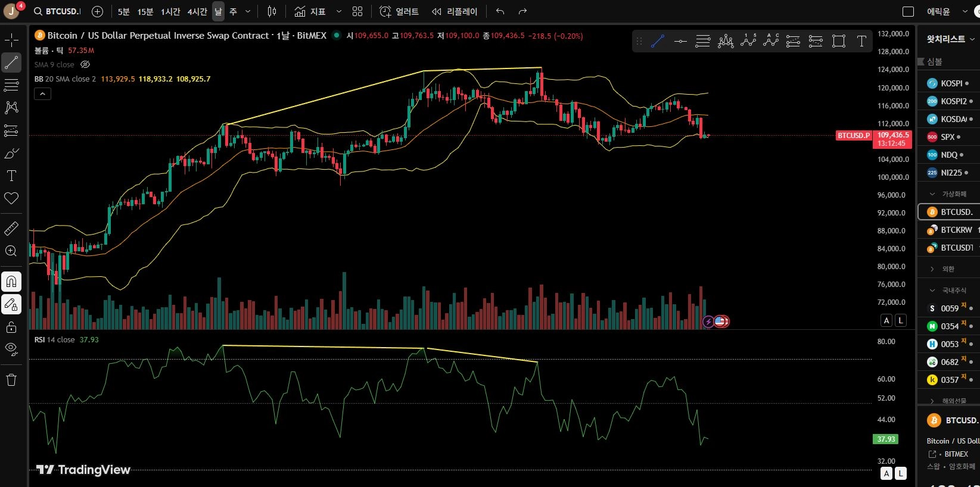The height and width of the screenshot is (487, 980).
Task: Collapse the indicator legend chevron
Action: [x=42, y=93]
